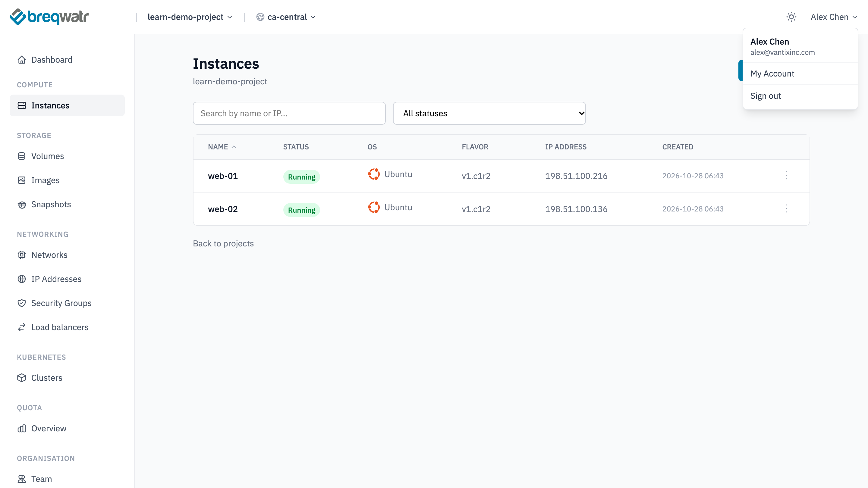Click created date of web-02 row

pyautogui.click(x=693, y=209)
